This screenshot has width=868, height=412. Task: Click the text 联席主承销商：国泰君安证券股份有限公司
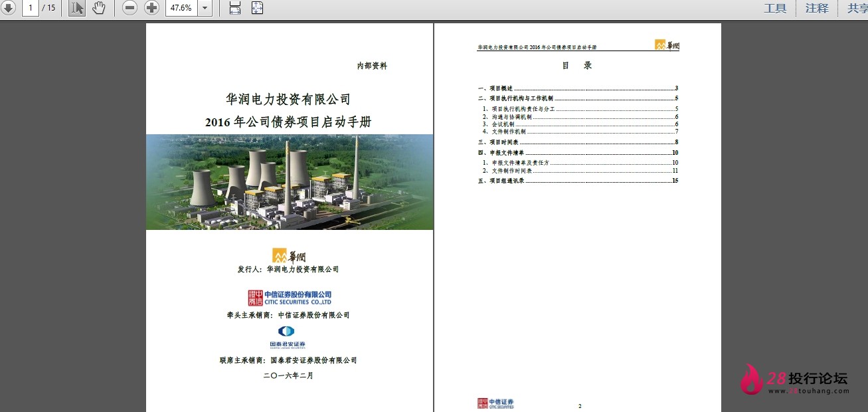coord(288,360)
